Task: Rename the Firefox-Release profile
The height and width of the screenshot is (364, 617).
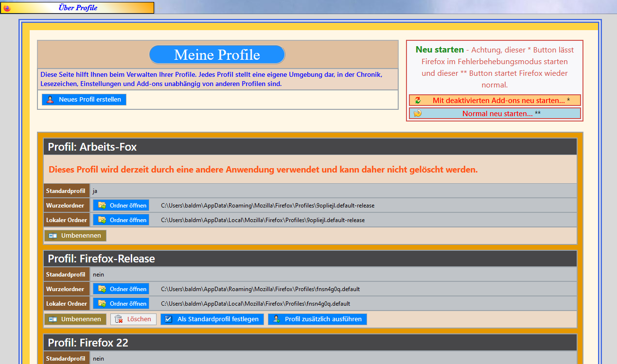Action: click(75, 319)
